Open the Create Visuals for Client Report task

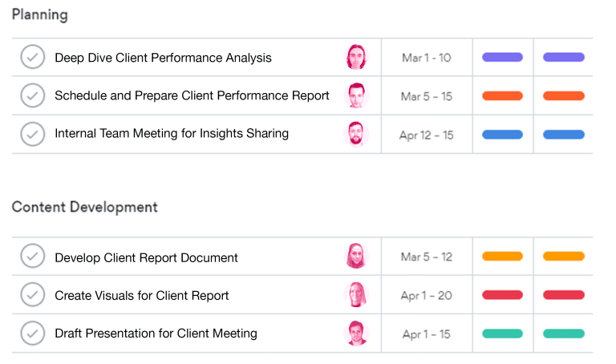coord(142,296)
